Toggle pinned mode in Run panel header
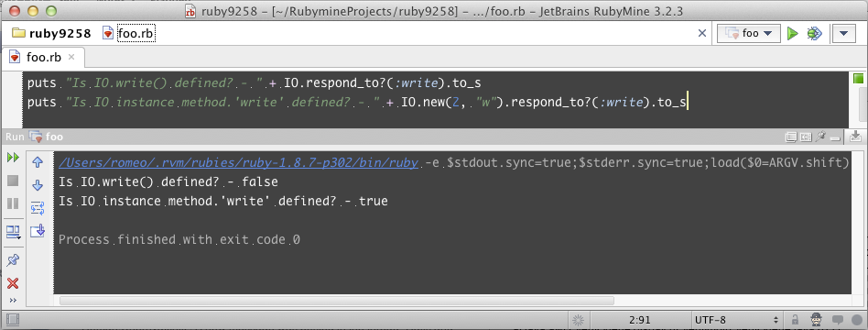The image size is (868, 330). 820,136
